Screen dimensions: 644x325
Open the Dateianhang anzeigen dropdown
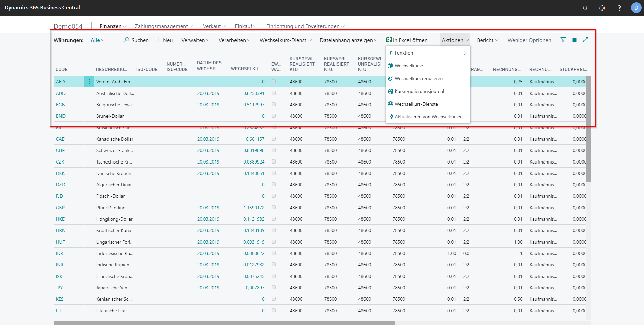click(349, 40)
